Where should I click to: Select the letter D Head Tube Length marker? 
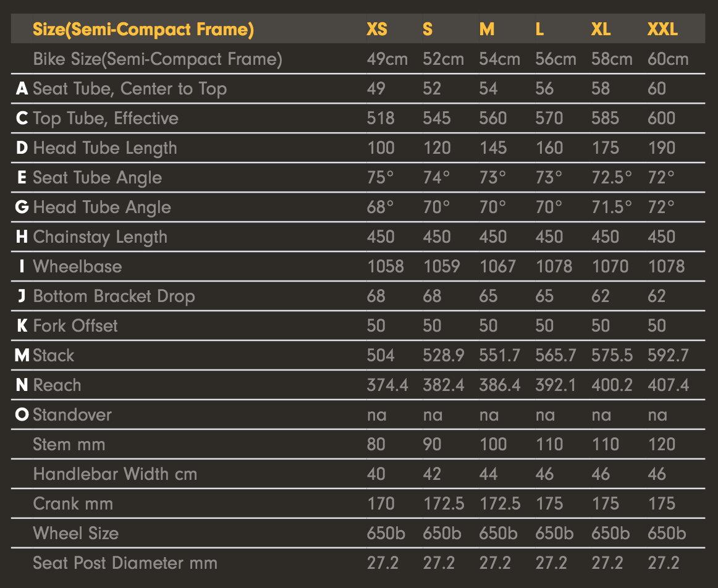click(x=22, y=148)
